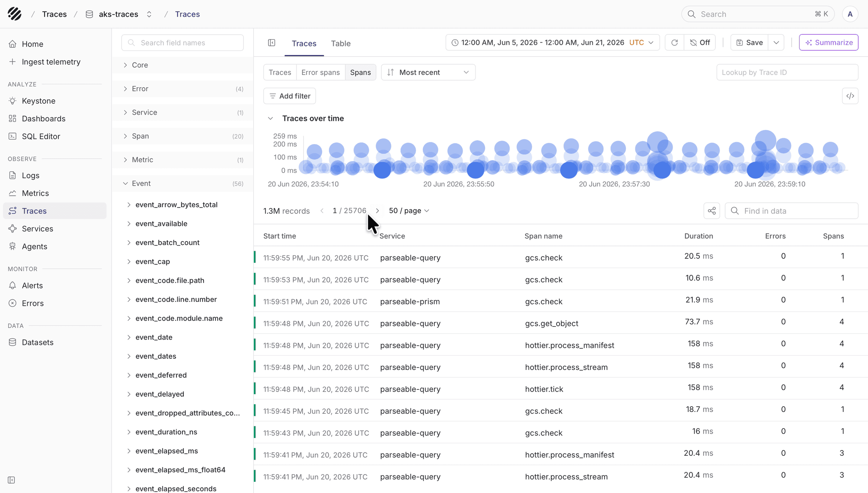Image resolution: width=868 pixels, height=493 pixels.
Task: Open the Most recent sort dropdown
Action: pyautogui.click(x=428, y=72)
